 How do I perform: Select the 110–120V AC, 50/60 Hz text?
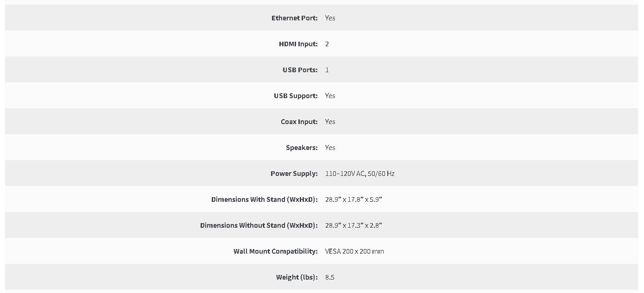pyautogui.click(x=360, y=174)
